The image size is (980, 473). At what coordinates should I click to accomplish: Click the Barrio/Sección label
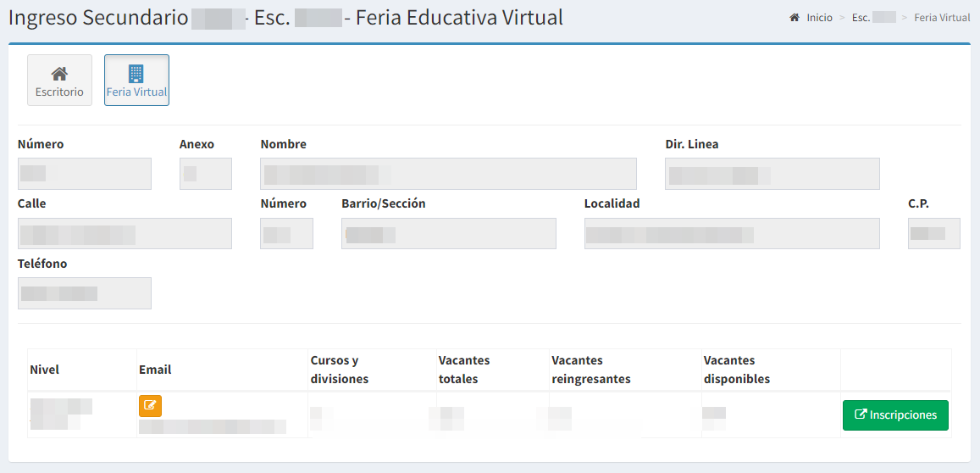point(383,204)
